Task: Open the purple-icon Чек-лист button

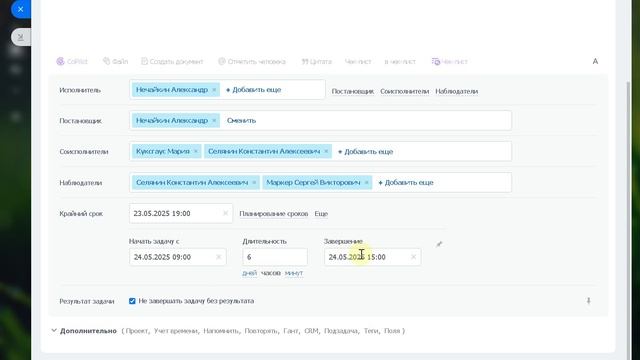Action: point(449,62)
